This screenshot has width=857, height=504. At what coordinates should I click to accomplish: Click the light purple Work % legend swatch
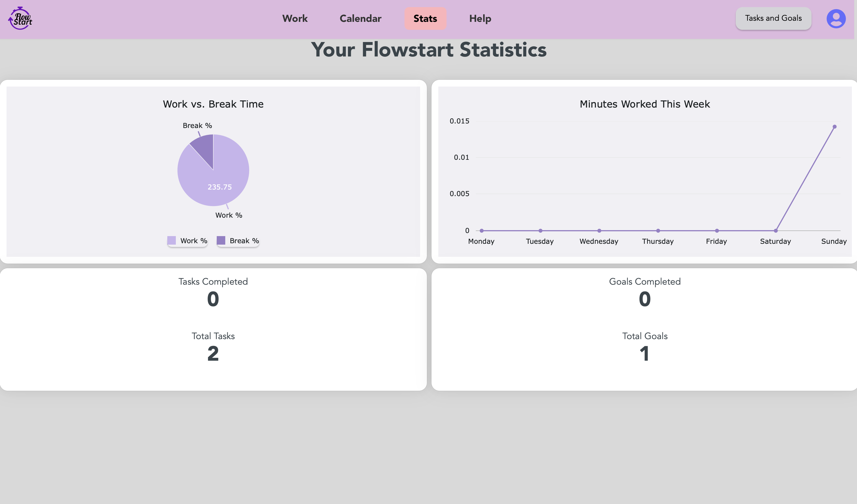click(x=171, y=240)
